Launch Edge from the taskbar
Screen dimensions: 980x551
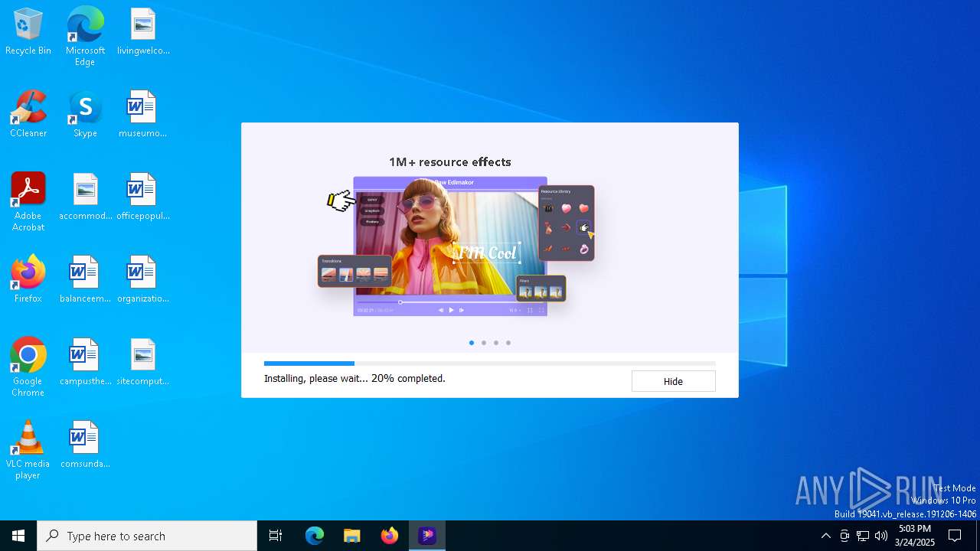click(315, 536)
